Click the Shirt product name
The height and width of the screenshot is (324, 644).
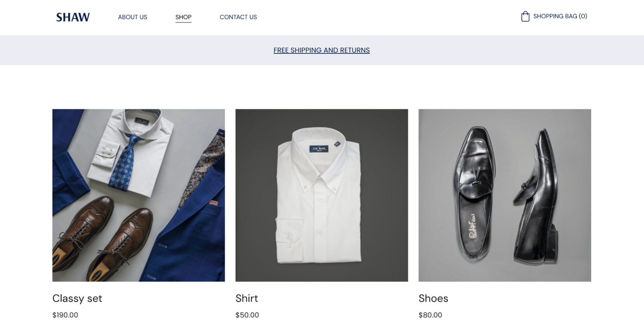247,298
